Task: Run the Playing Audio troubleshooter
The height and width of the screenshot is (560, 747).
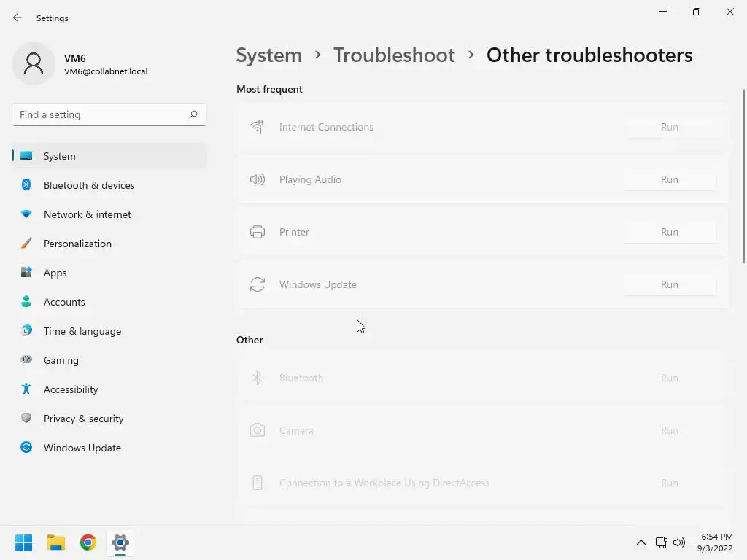Action: point(670,179)
